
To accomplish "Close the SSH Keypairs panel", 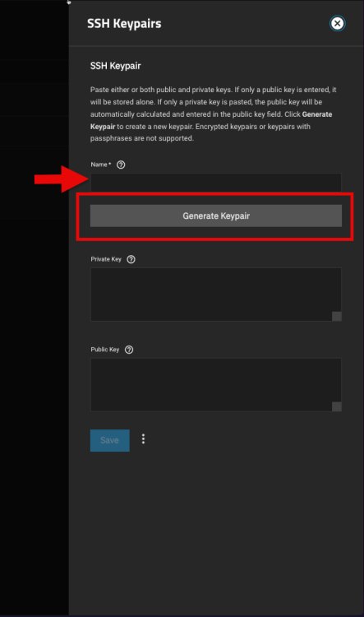I will [x=337, y=23].
